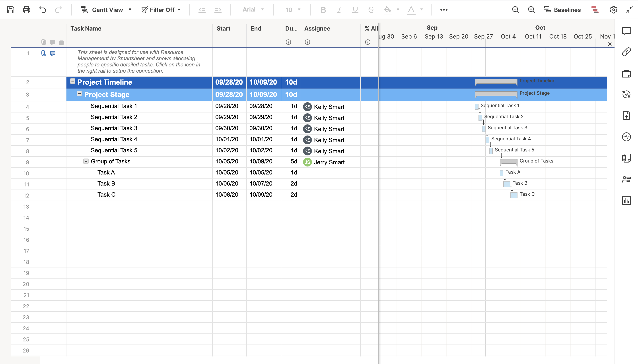The image size is (638, 364).
Task: Click the Print icon
Action: tap(27, 10)
